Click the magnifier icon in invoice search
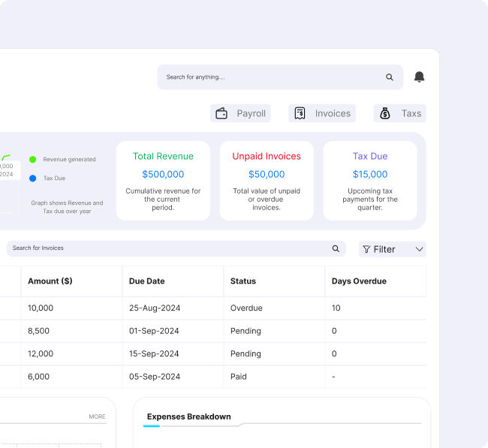Viewport: 488px width, 448px height. click(x=336, y=248)
